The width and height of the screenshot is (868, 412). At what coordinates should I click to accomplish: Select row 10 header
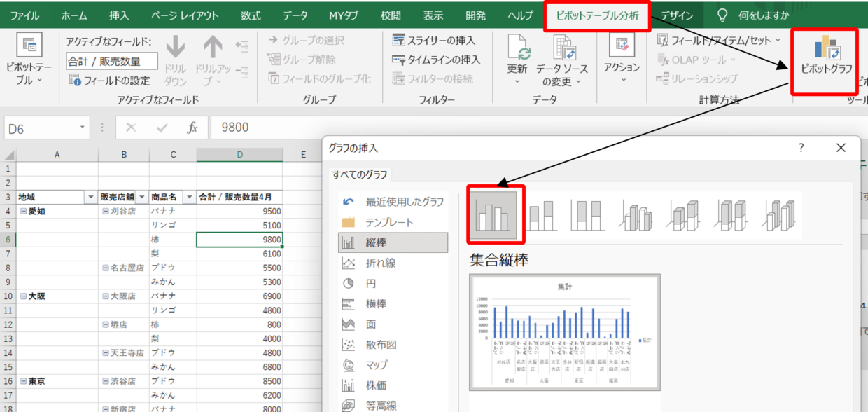point(8,296)
